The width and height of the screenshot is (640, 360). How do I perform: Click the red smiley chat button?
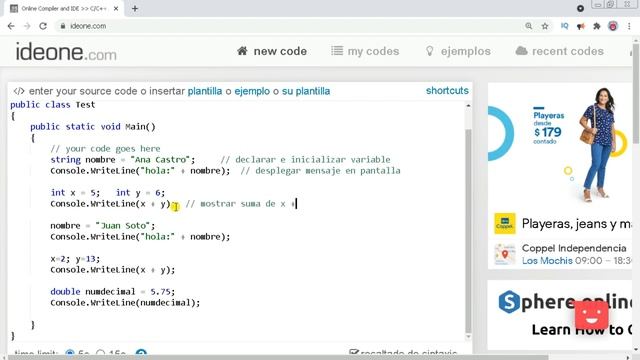(x=591, y=315)
